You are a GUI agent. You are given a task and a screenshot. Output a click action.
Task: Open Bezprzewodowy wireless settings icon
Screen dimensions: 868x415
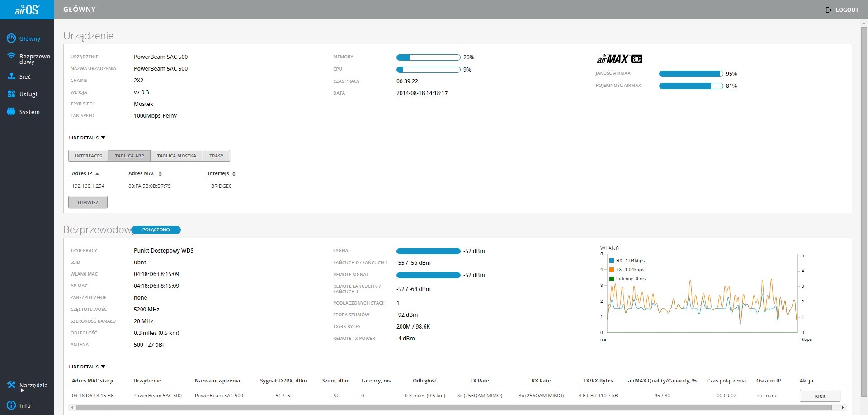[11, 56]
